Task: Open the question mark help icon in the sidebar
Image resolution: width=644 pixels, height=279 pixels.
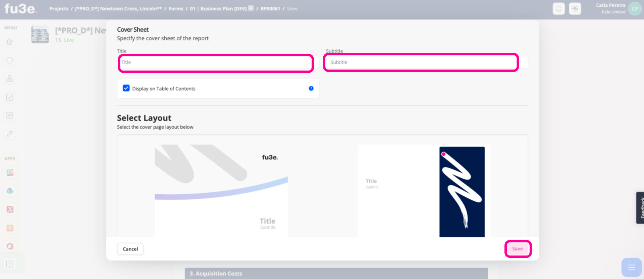Action: [10, 264]
